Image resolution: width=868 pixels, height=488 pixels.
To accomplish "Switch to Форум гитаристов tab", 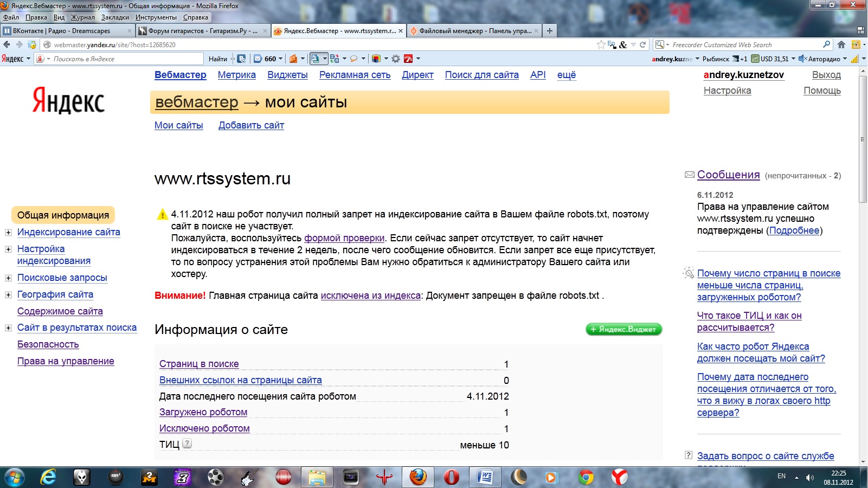I will (x=203, y=31).
